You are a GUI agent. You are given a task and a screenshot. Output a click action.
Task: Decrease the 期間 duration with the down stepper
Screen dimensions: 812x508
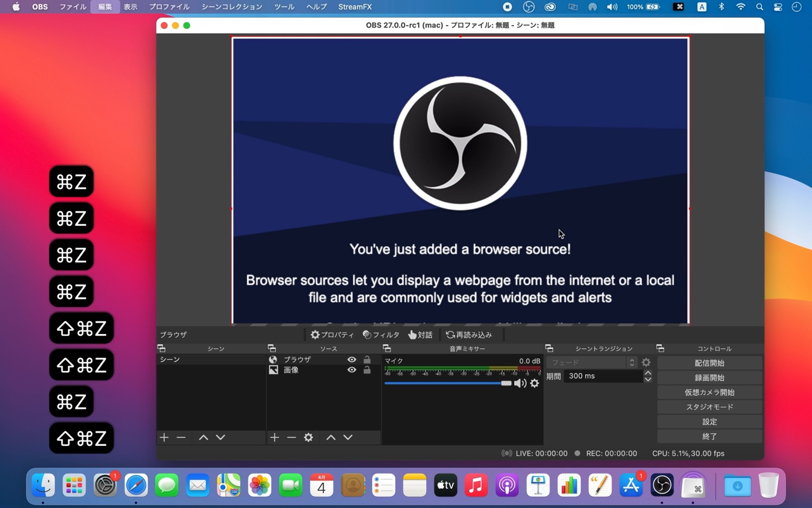pyautogui.click(x=648, y=380)
